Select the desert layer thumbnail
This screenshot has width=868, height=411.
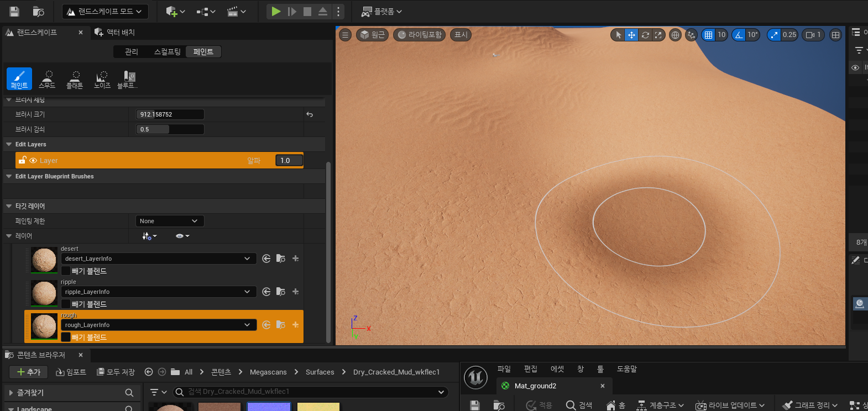pos(44,260)
